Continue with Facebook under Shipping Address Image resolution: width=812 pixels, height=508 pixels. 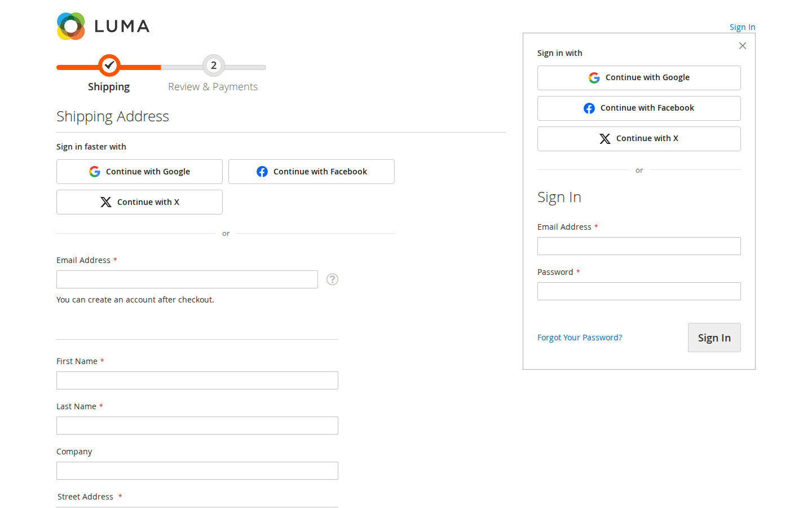click(x=311, y=172)
